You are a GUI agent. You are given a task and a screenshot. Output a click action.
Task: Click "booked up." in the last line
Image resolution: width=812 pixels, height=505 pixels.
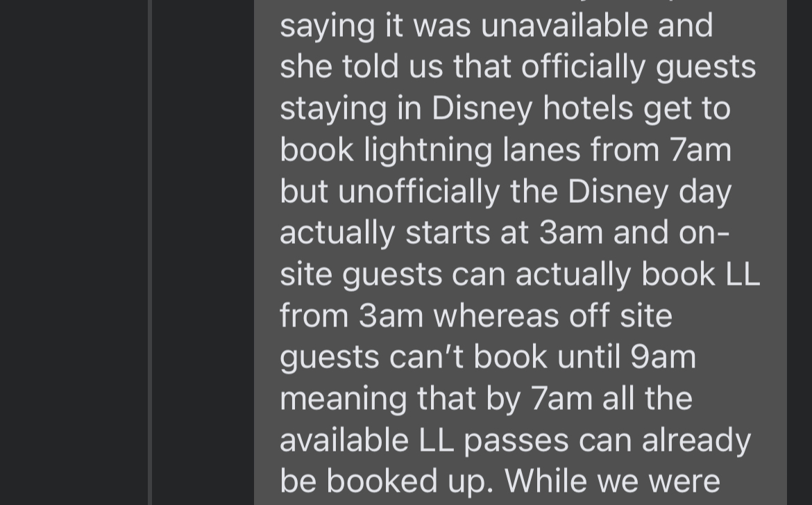pyautogui.click(x=410, y=481)
